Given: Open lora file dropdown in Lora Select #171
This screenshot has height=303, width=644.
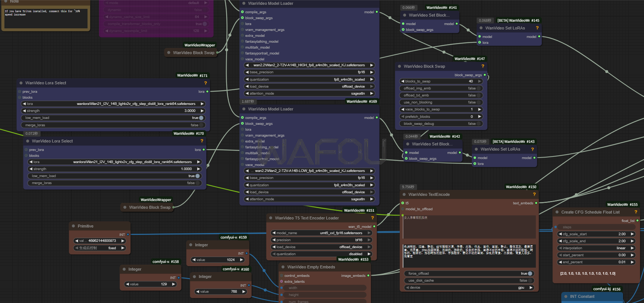Looking at the screenshot, I should 113,104.
